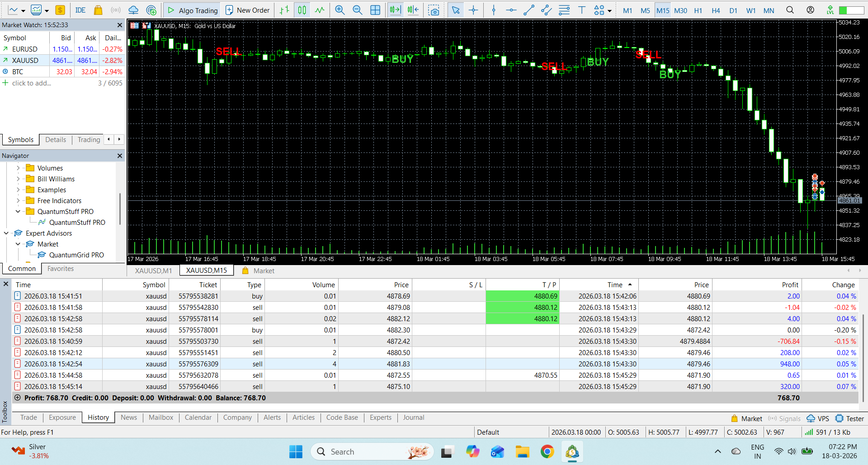Take a chart screenshot with camera icon
Screen dimensions: 868x465
pyautogui.click(x=434, y=10)
